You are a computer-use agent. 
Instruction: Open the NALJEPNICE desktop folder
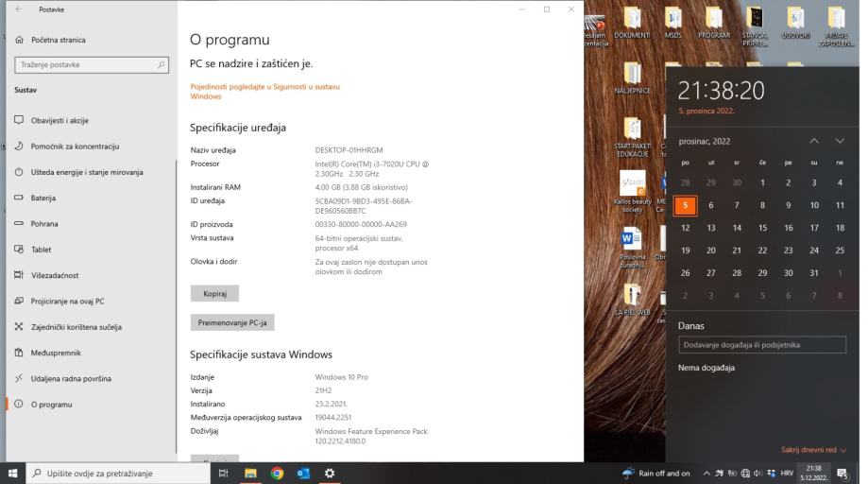click(x=632, y=78)
